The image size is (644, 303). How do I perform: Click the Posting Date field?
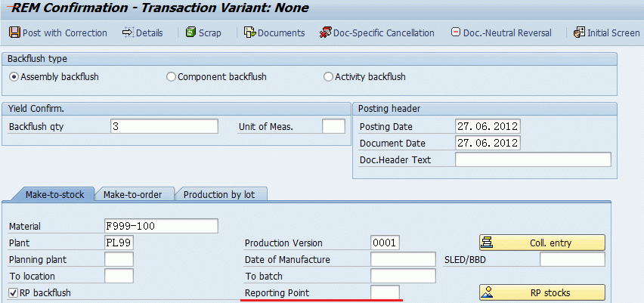(x=488, y=126)
